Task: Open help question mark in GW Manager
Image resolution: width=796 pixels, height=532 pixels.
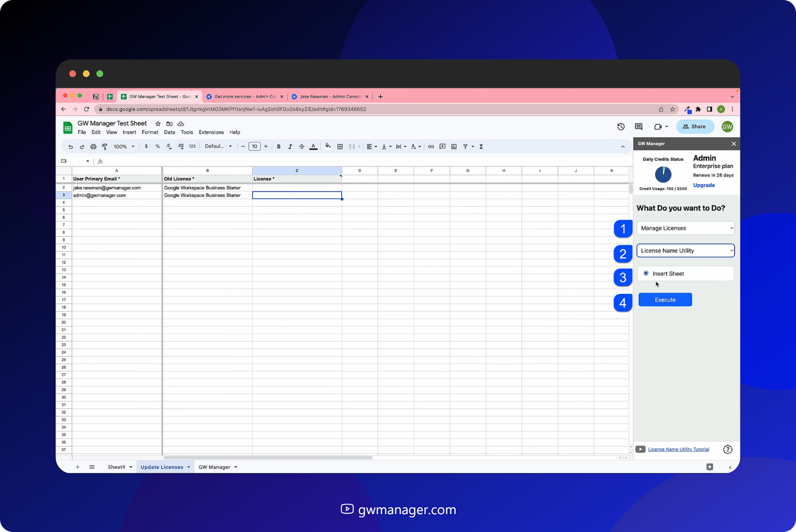Action: (727, 449)
